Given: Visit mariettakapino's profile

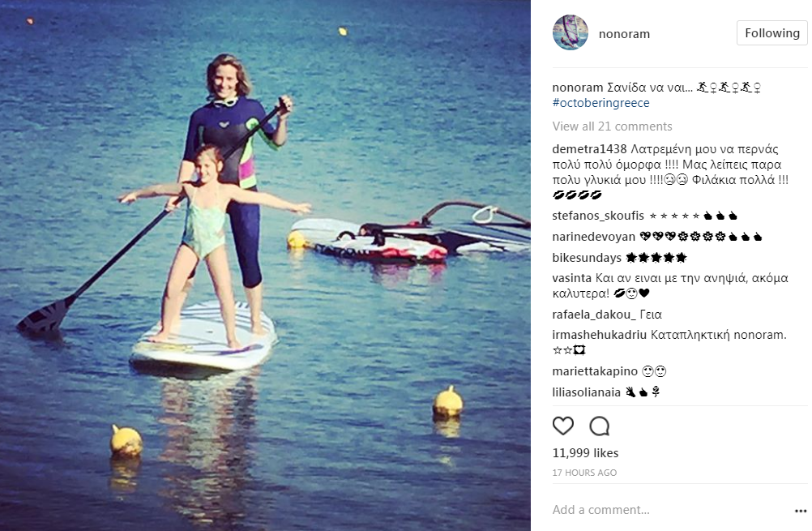Looking at the screenshot, I should 595,371.
